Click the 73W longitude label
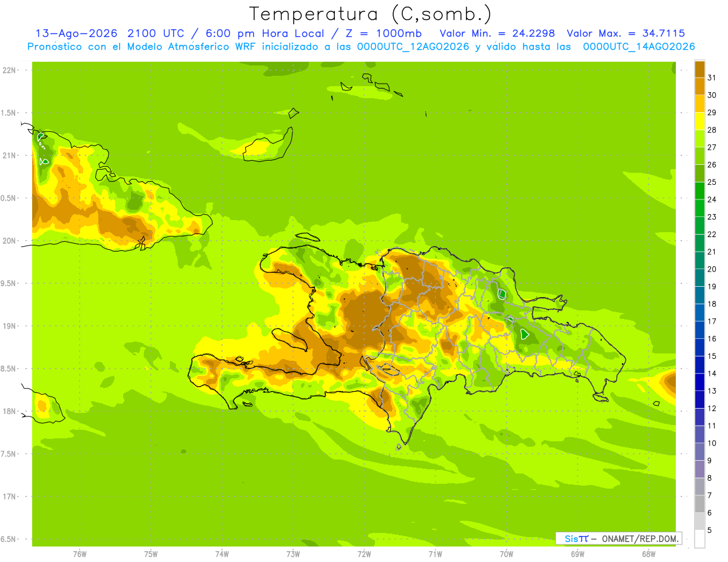Screen dimensions: 728x562 pyautogui.click(x=293, y=554)
